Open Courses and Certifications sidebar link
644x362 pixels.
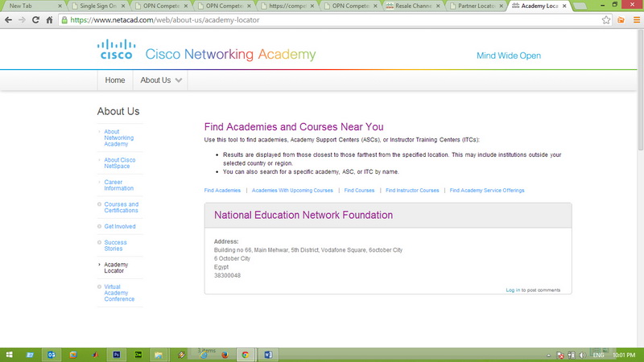(122, 208)
